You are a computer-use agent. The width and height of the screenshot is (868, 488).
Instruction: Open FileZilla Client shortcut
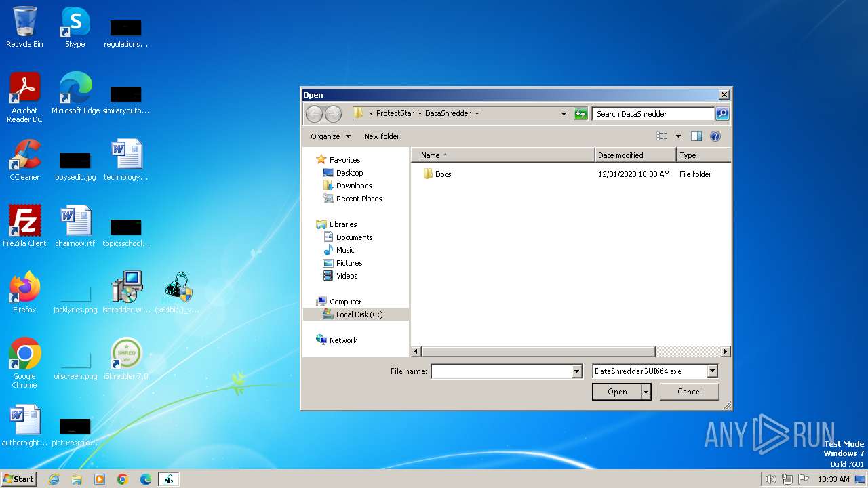(x=24, y=226)
